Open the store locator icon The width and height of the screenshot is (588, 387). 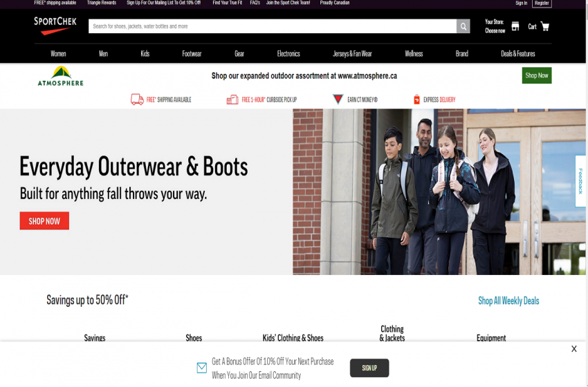(515, 26)
